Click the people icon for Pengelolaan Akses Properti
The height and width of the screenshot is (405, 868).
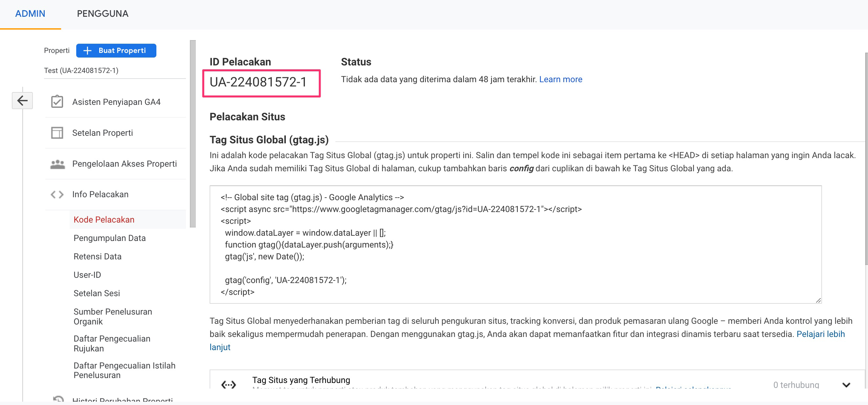[57, 164]
